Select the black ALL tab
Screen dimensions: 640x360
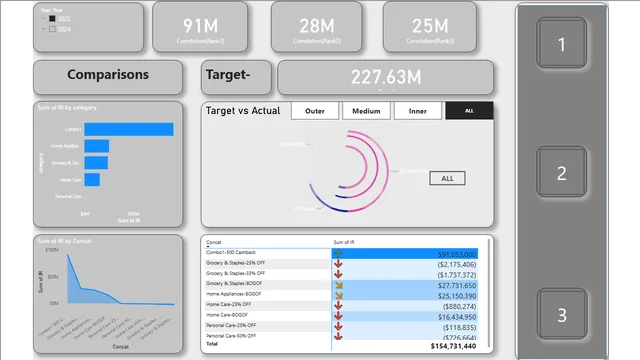[x=469, y=111]
